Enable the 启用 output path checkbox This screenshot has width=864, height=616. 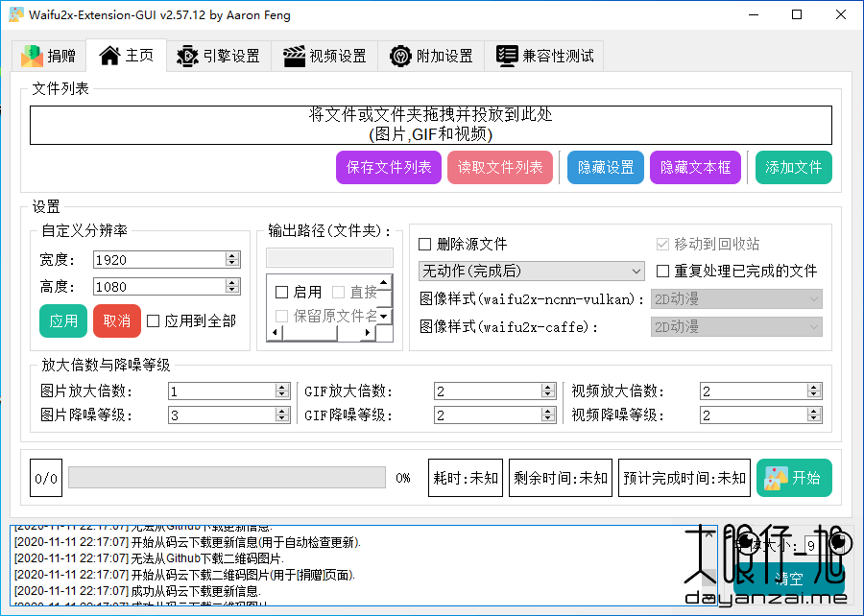[299, 292]
